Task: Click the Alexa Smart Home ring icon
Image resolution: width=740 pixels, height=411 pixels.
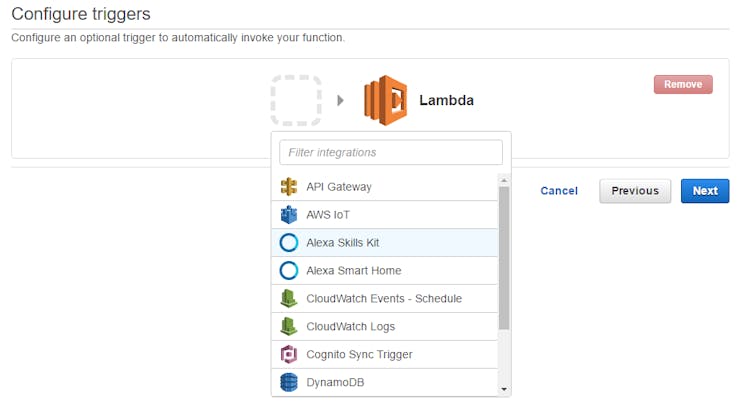Action: [289, 270]
